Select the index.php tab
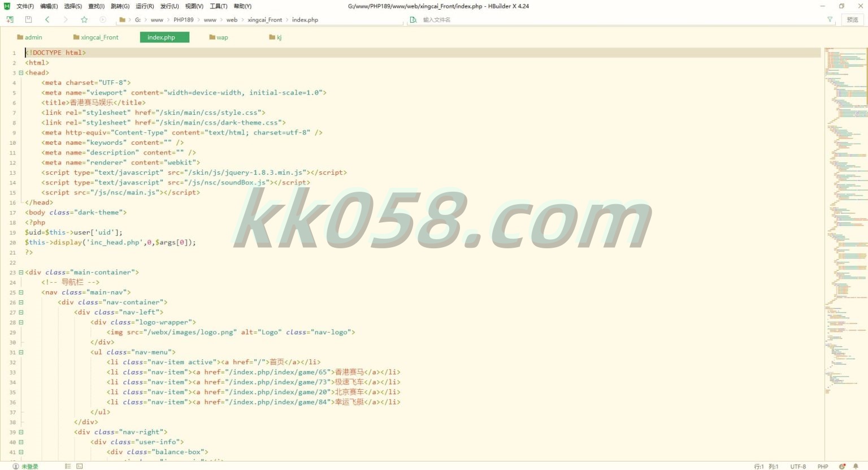 [164, 37]
